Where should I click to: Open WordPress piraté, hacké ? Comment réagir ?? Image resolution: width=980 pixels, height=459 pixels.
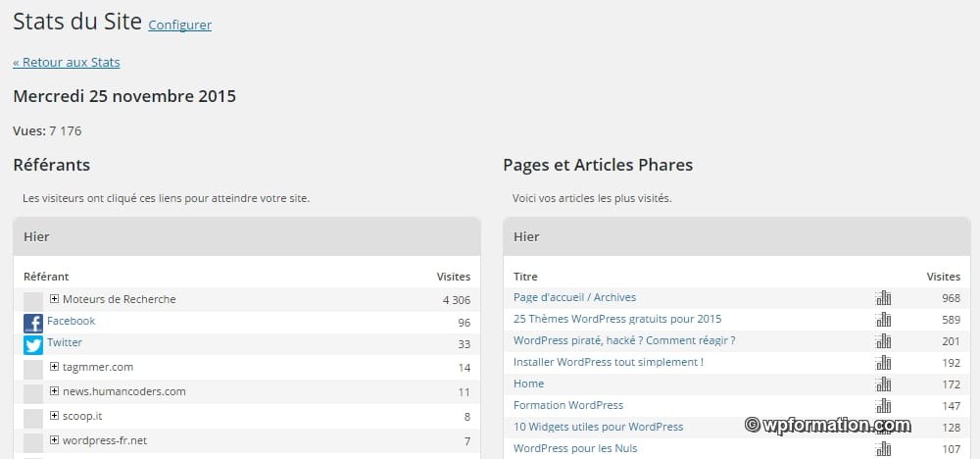point(624,340)
